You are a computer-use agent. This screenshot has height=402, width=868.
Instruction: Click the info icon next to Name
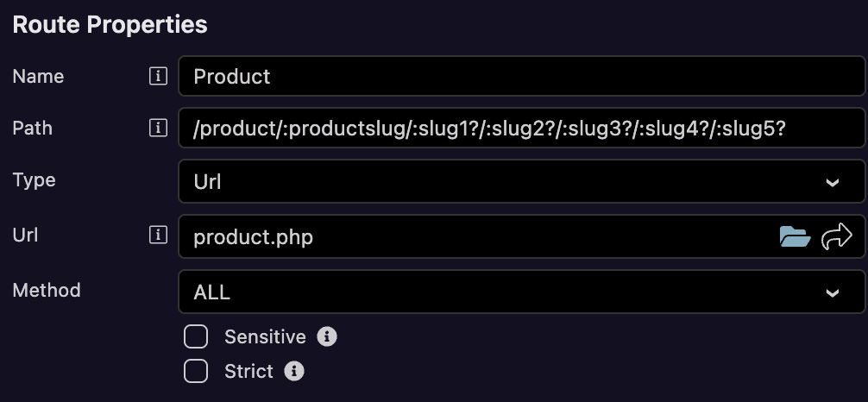[157, 77]
